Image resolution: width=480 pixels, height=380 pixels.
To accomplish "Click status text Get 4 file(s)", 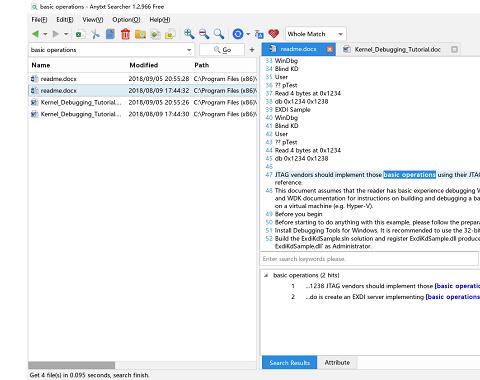I will click(89, 375).
